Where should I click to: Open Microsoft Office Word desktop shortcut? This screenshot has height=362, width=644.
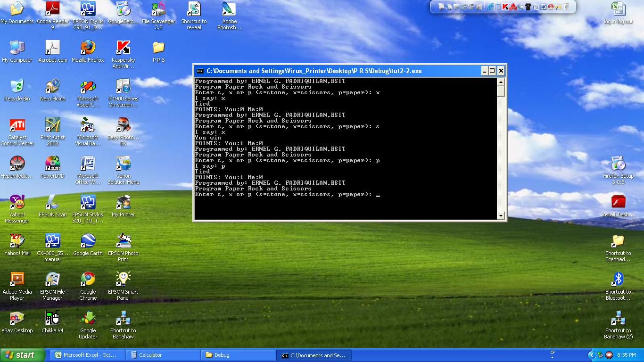[88, 170]
